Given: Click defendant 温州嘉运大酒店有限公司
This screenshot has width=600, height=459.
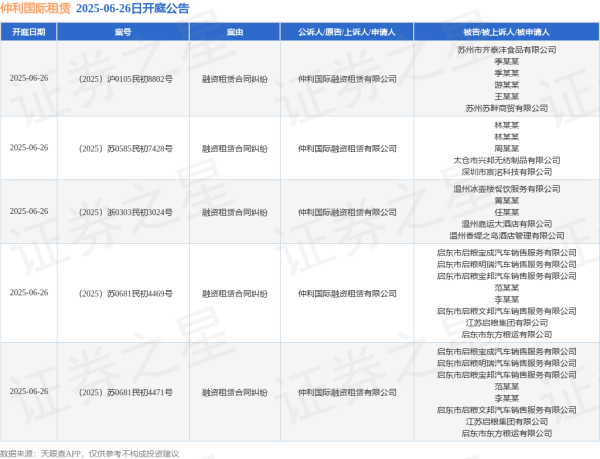Looking at the screenshot, I should point(507,224).
